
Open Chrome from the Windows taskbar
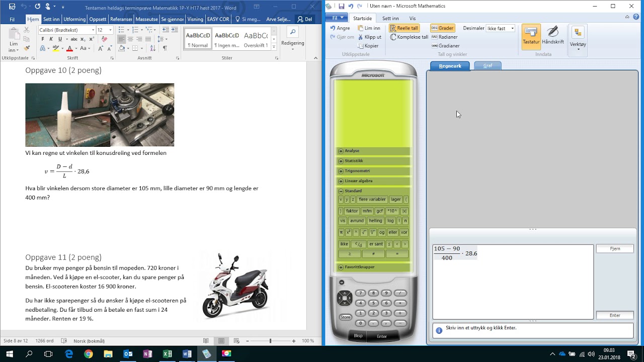pyautogui.click(x=89, y=354)
